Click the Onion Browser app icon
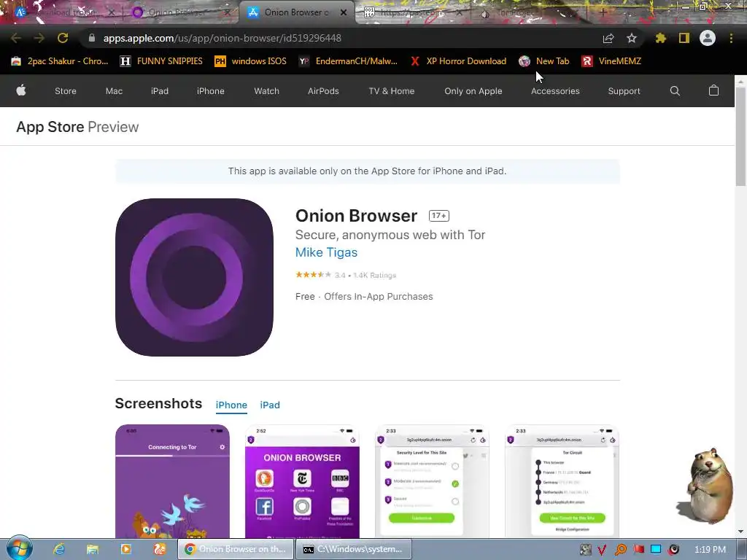747x560 pixels. point(194,277)
